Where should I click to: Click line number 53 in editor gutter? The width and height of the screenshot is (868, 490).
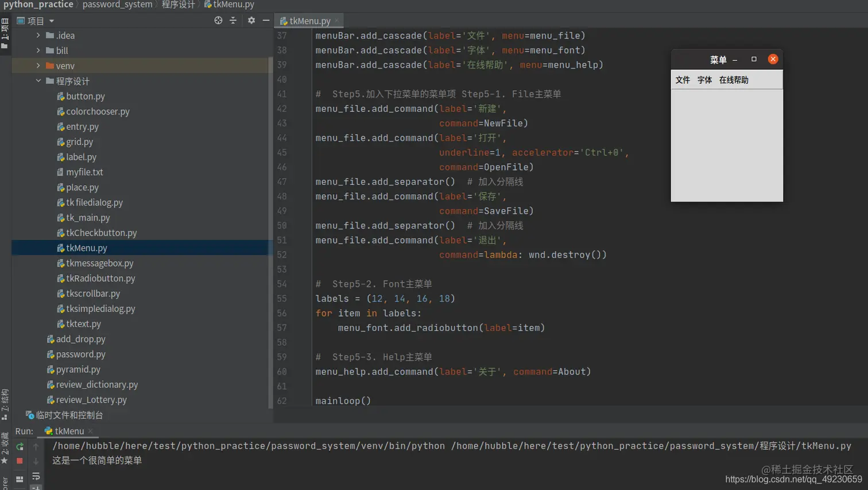[282, 269]
